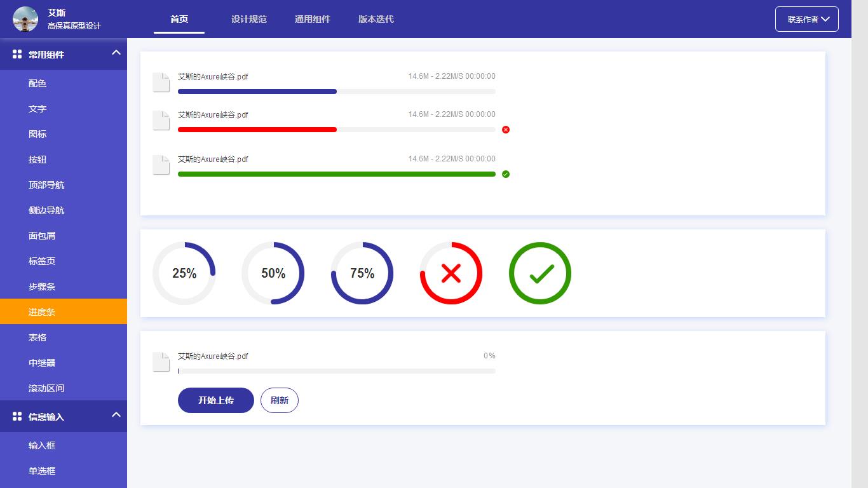Click the 25% circular progress ring

point(184,273)
